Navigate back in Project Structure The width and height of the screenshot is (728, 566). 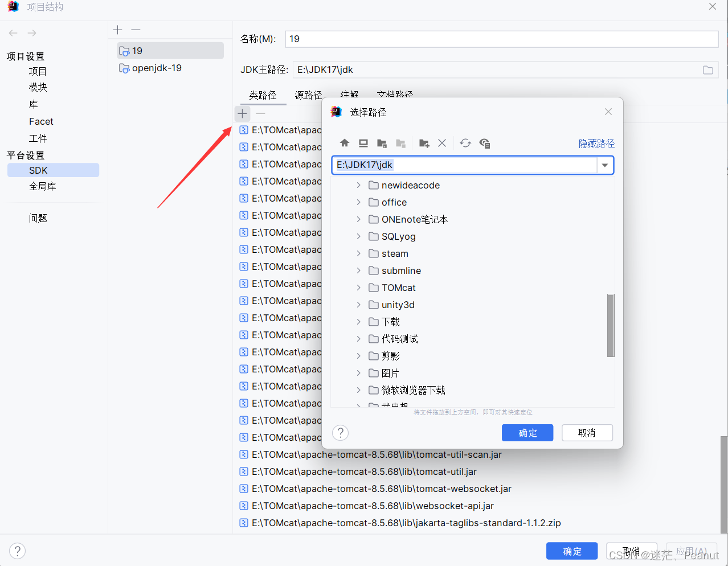click(x=14, y=33)
